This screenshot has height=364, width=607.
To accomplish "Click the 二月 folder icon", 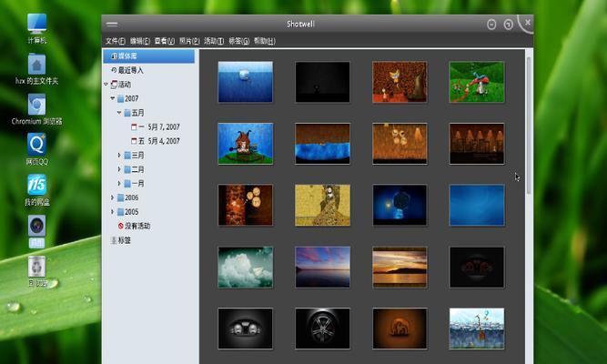I will pyautogui.click(x=127, y=169).
